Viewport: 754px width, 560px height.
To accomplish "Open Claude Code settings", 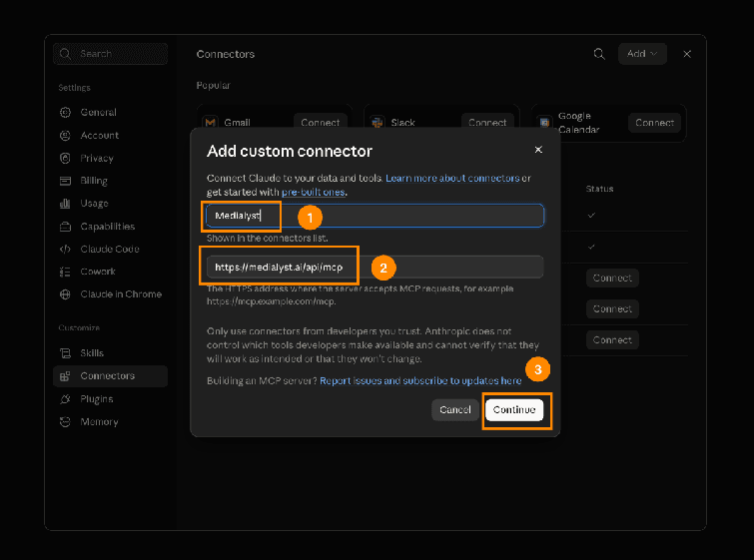I will (x=111, y=249).
